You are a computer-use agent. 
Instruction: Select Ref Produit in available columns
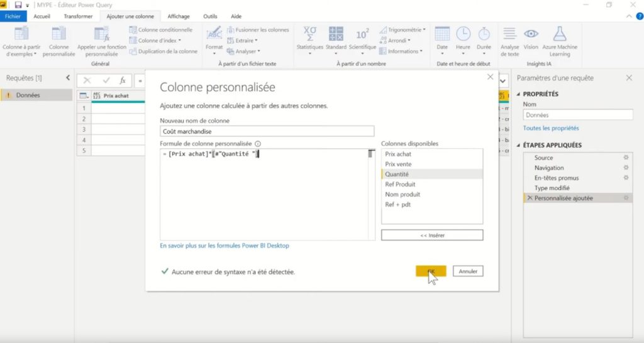click(x=431, y=184)
